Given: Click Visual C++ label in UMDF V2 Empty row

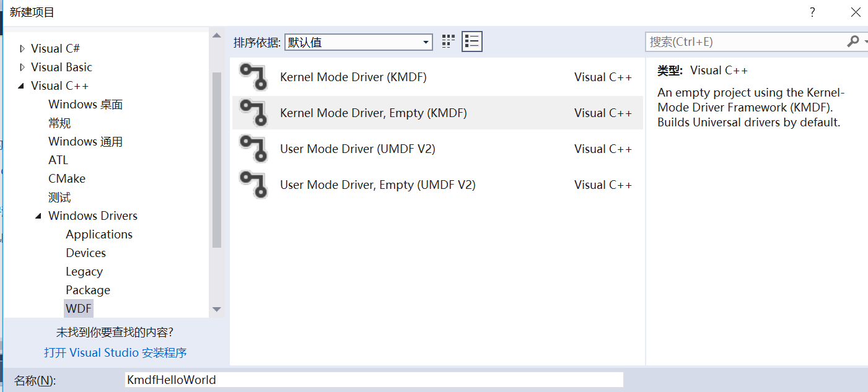Looking at the screenshot, I should 603,185.
